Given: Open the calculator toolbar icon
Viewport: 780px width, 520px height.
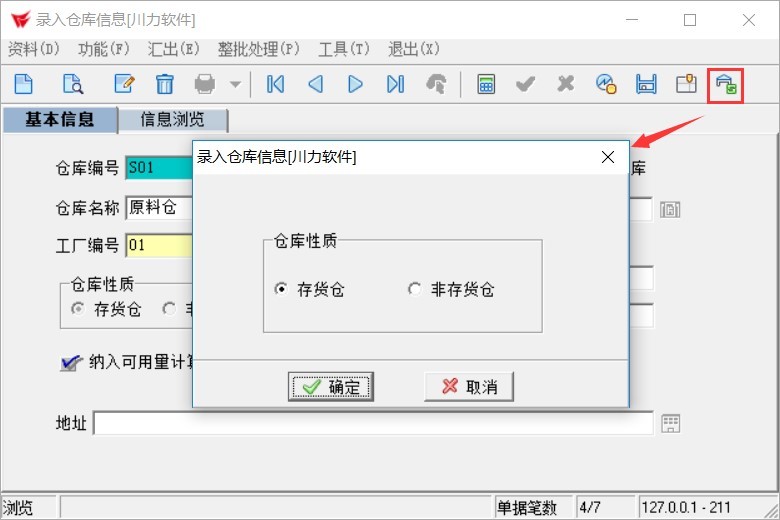Looking at the screenshot, I should [x=486, y=84].
